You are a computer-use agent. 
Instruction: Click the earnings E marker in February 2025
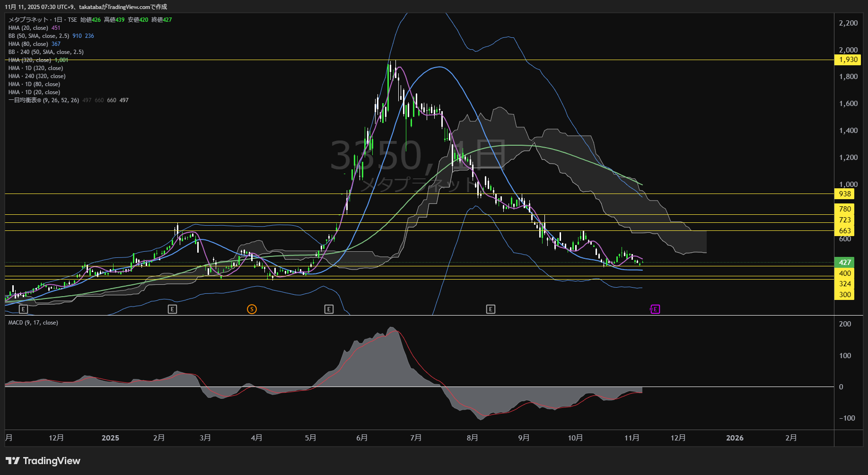coord(172,309)
